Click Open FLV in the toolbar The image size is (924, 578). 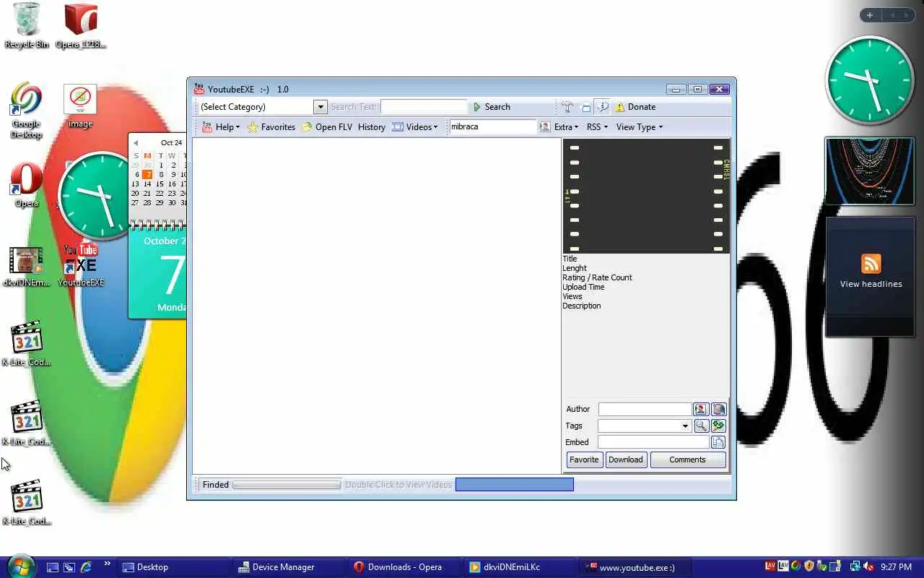click(x=327, y=127)
